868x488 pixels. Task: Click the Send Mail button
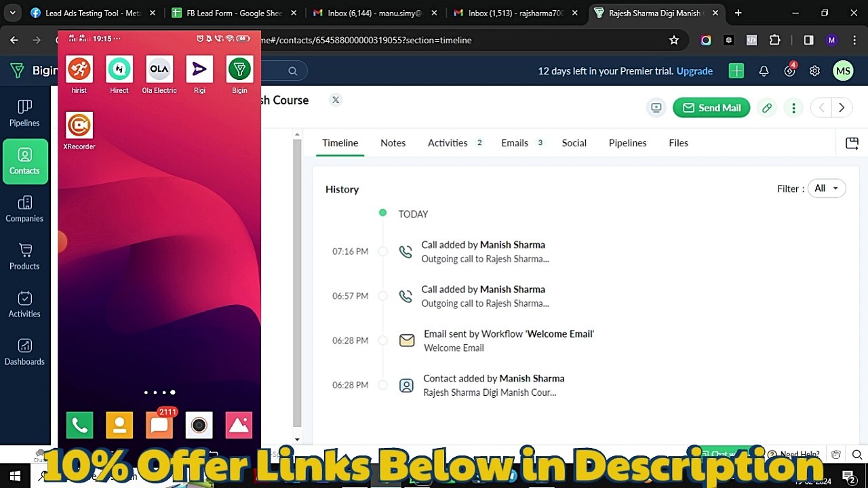coord(711,108)
